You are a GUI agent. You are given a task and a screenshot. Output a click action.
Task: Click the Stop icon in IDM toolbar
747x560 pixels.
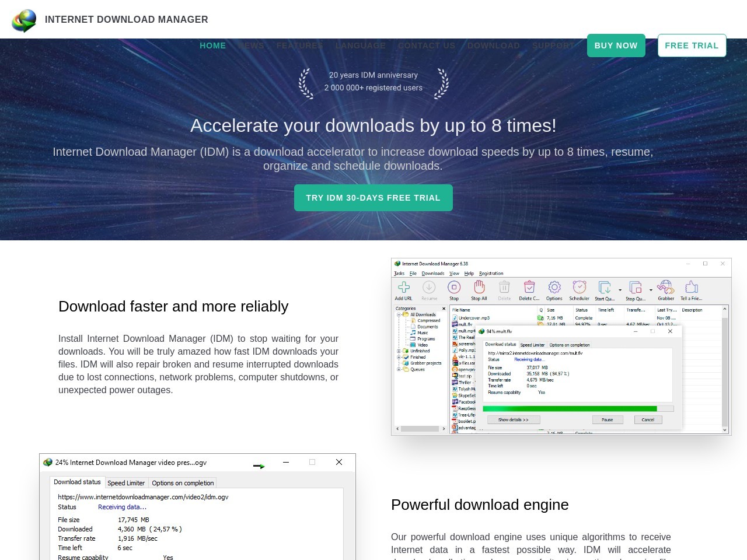[454, 287]
